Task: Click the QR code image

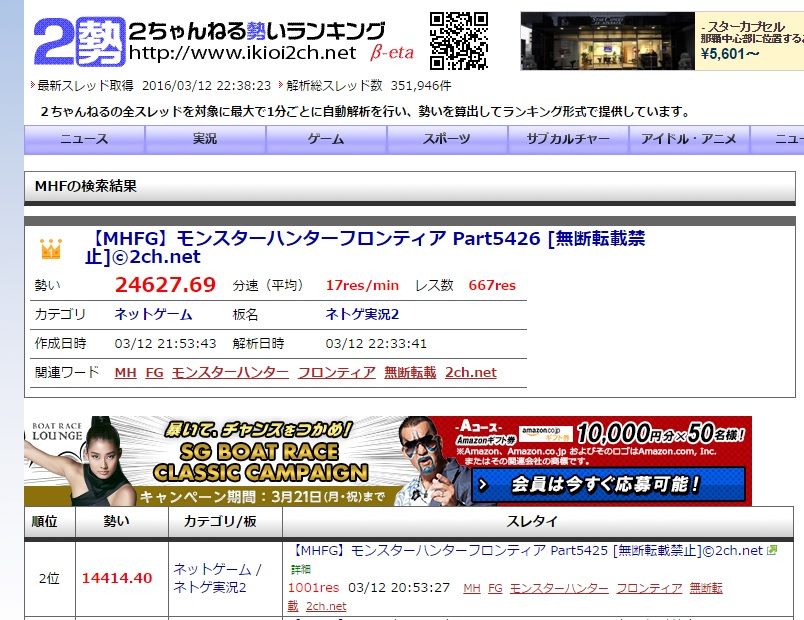Action: point(458,41)
